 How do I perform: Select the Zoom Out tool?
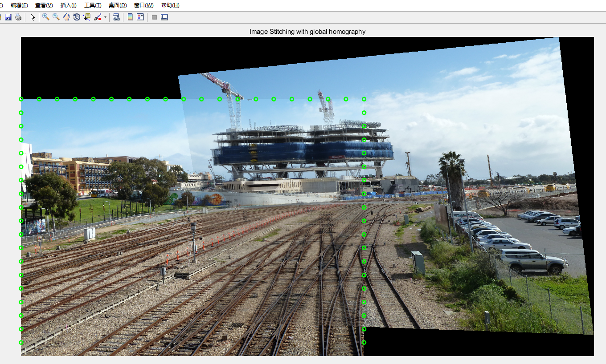click(55, 17)
